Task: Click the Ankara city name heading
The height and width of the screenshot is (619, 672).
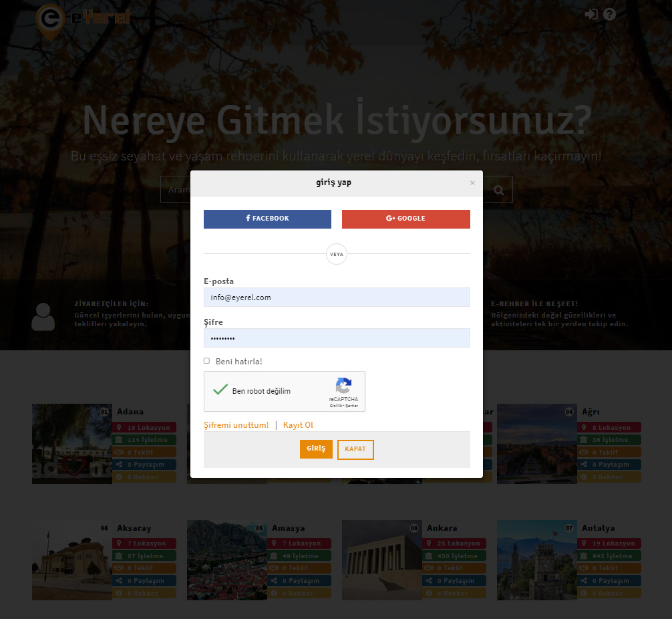Action: [442, 528]
